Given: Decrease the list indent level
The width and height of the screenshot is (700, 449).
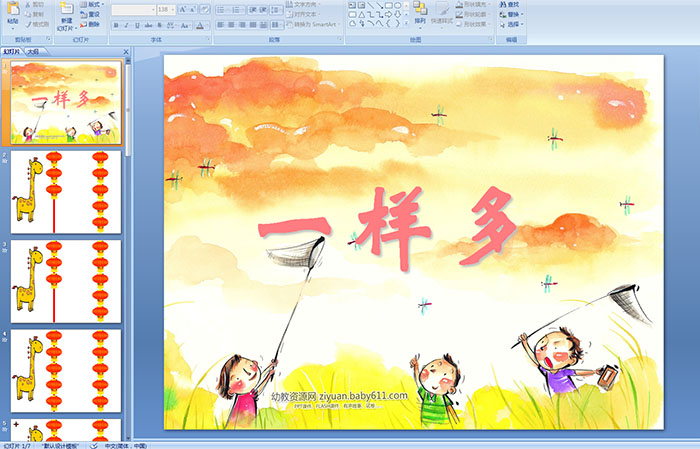Looking at the screenshot, I should point(253,10).
